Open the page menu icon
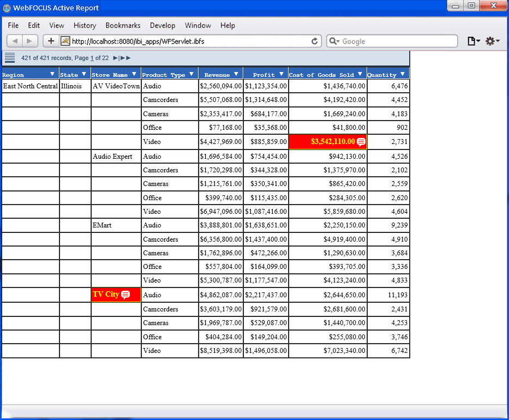This screenshot has width=509, height=420. (474, 41)
